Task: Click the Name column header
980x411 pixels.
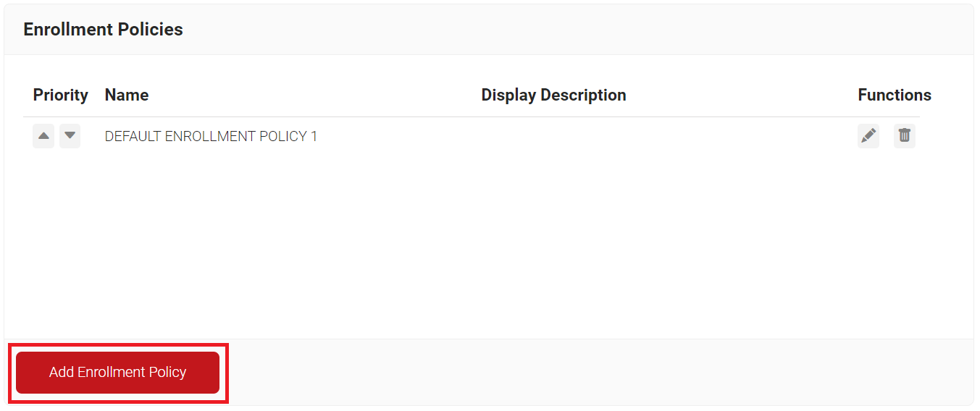Action: (127, 95)
